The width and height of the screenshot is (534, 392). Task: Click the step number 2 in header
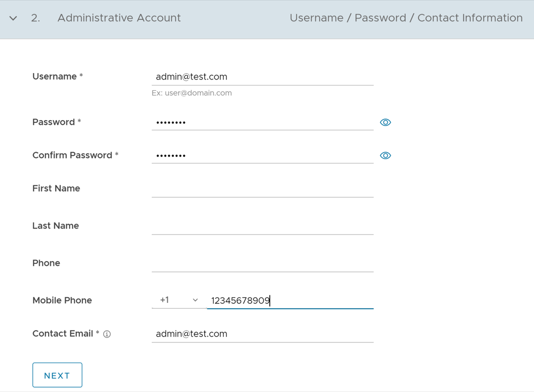[35, 18]
